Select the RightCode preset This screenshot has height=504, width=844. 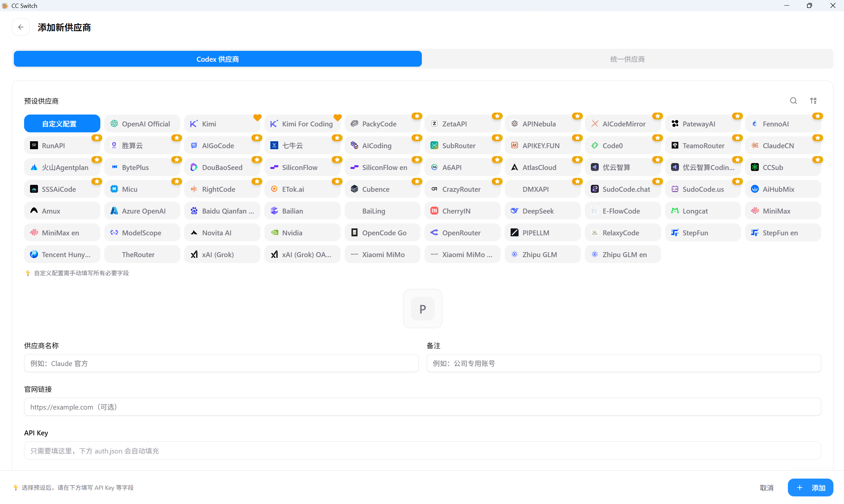pyautogui.click(x=222, y=189)
